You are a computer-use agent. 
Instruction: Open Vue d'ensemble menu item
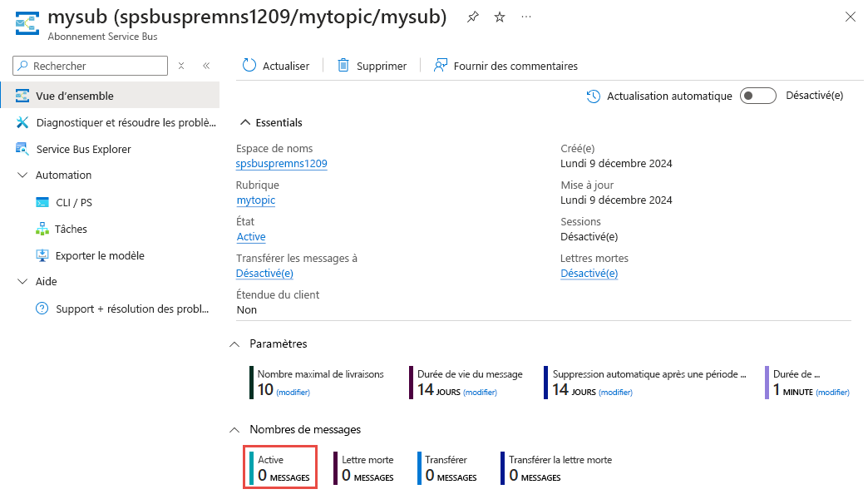coord(110,96)
